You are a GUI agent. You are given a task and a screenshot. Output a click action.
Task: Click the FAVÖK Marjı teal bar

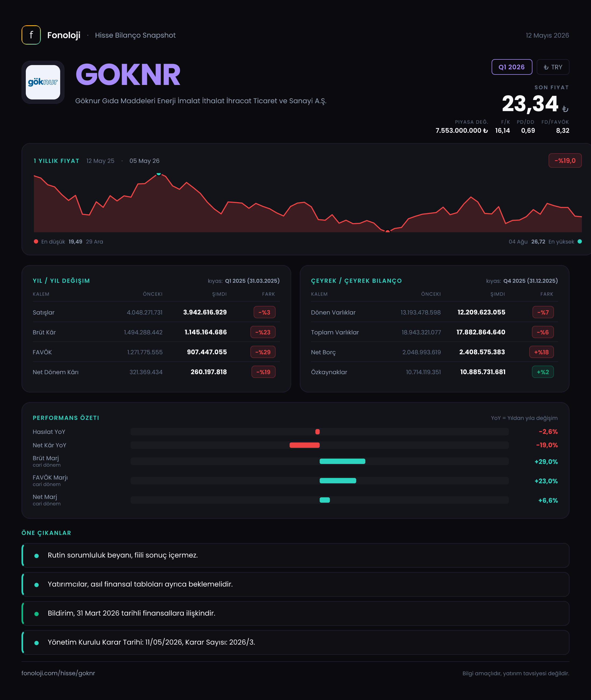(338, 481)
